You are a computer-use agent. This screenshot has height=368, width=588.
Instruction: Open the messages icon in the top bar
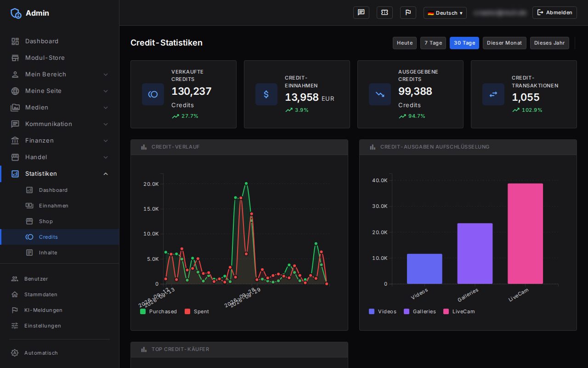point(361,13)
